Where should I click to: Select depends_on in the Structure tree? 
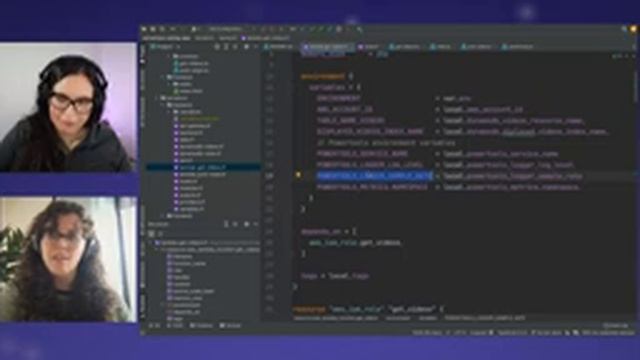pyautogui.click(x=184, y=312)
